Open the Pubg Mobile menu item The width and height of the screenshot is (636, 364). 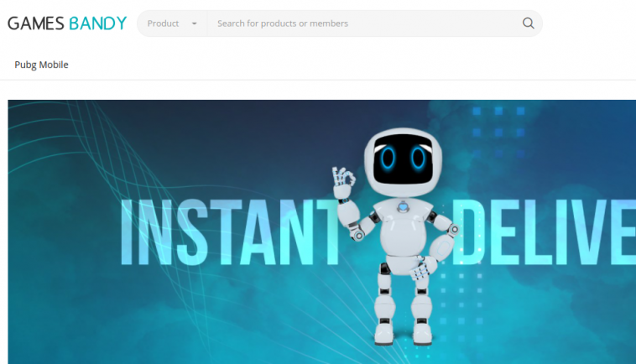point(41,65)
